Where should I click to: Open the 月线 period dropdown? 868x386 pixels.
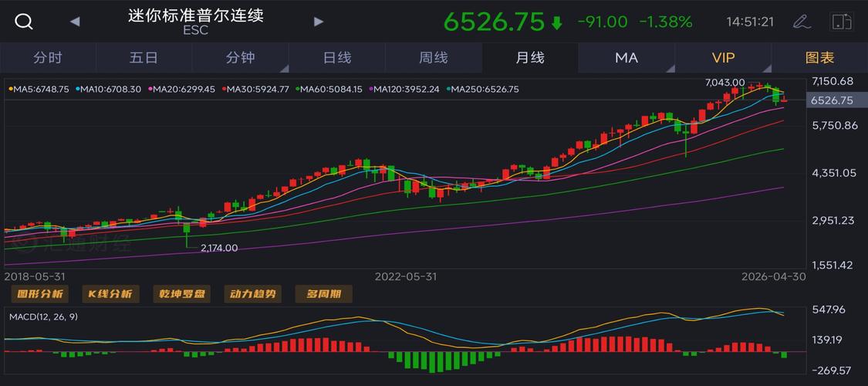coord(530,58)
